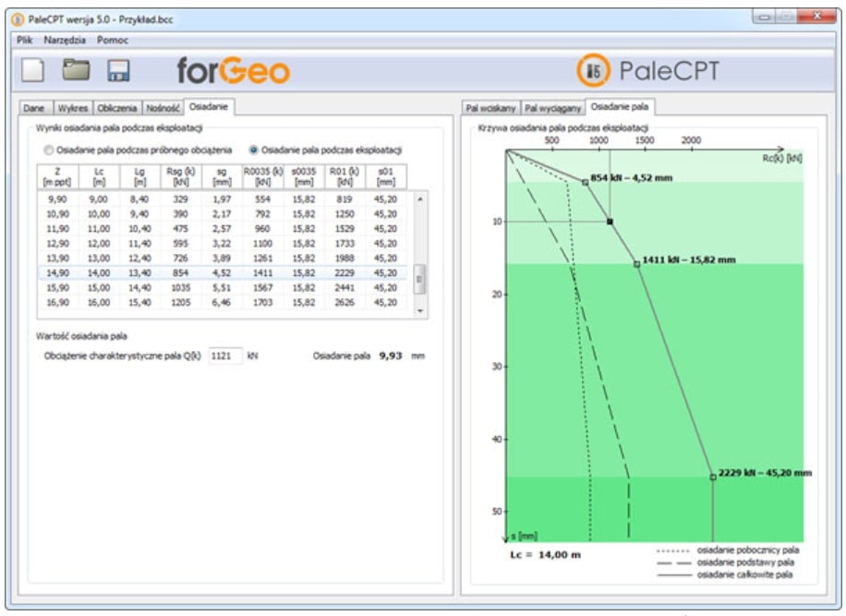The width and height of the screenshot is (846, 616).
Task: Click the Q(k) load input field
Action: click(225, 356)
